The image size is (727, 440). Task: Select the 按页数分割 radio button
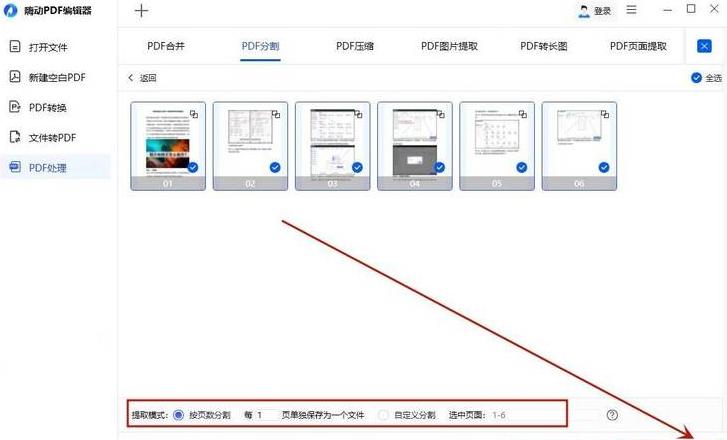(x=178, y=415)
